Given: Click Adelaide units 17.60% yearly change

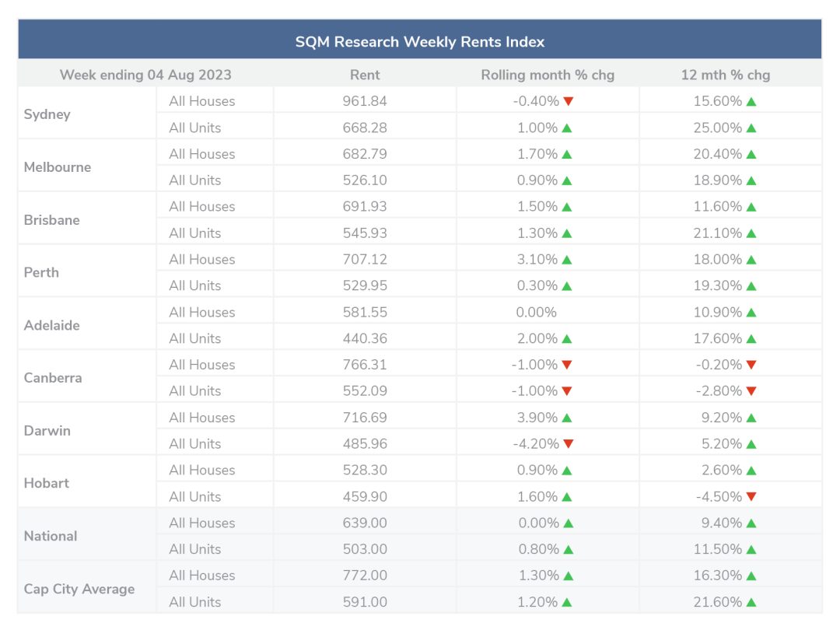Looking at the screenshot, I should tap(718, 338).
